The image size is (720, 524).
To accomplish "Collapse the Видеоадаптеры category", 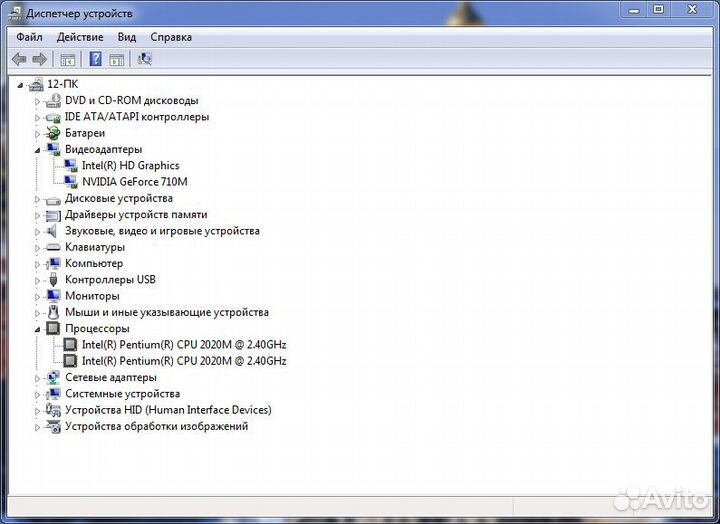I will (38, 150).
